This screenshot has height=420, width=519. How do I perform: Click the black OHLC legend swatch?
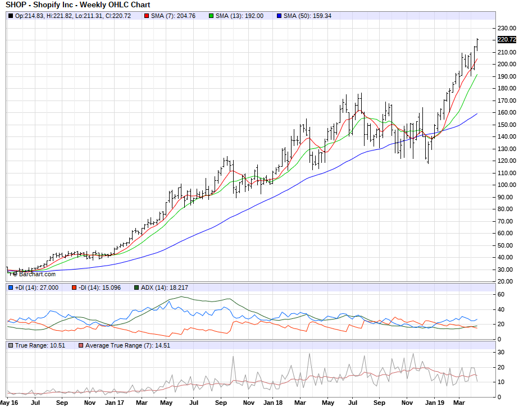[x=11, y=16]
